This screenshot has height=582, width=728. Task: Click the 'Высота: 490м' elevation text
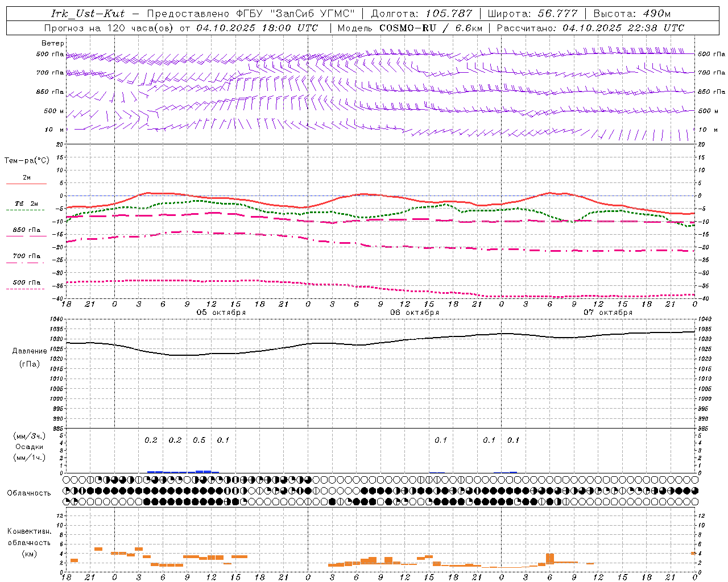click(x=632, y=14)
